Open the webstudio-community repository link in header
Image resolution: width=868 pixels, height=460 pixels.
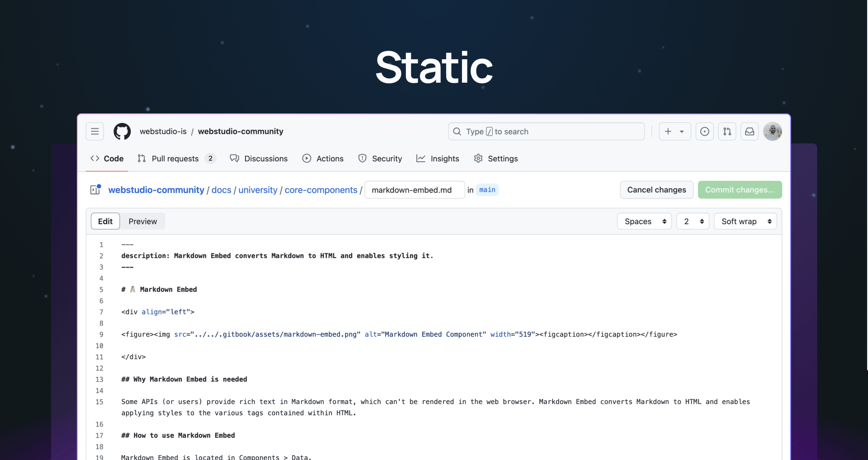[241, 131]
